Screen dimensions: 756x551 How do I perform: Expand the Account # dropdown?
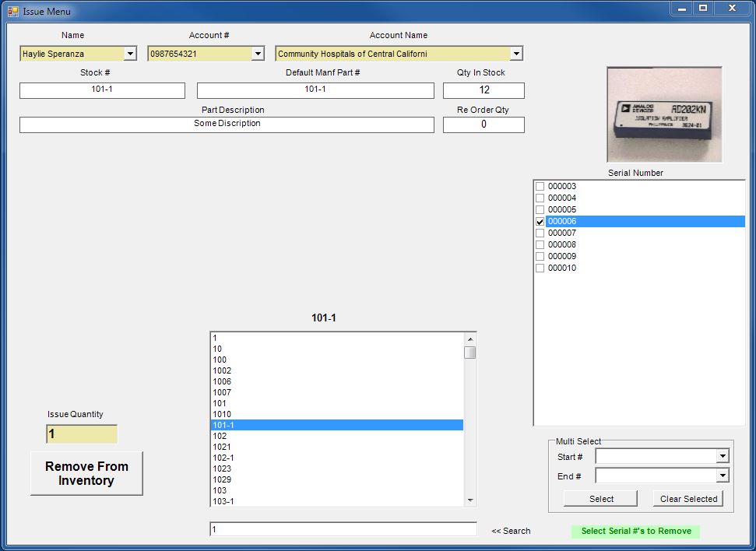(x=258, y=54)
